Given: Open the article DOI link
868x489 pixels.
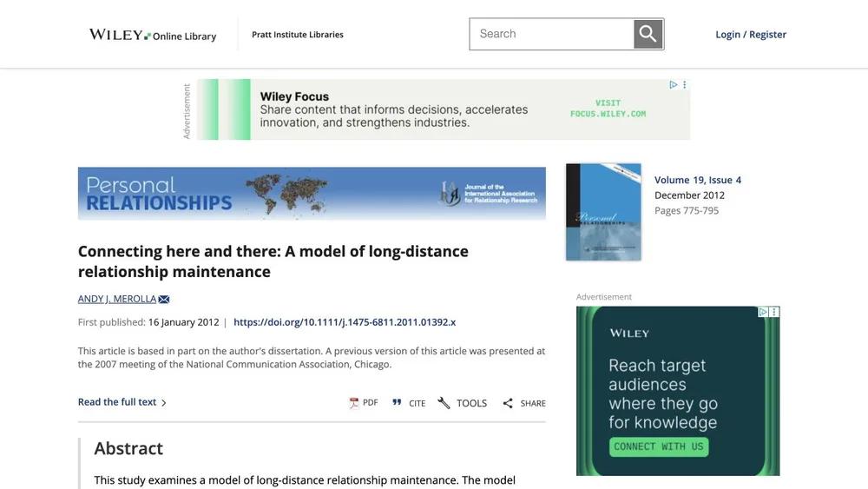Looking at the screenshot, I should [x=345, y=322].
